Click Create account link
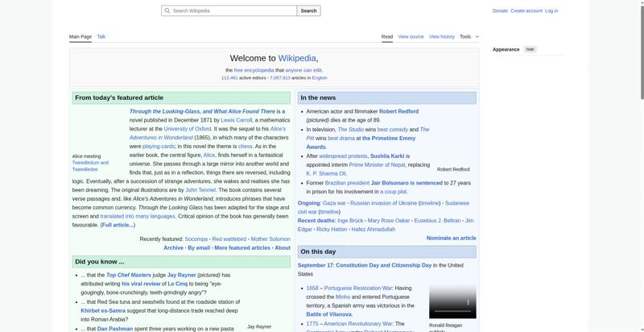The height and width of the screenshot is (332, 644). pos(526,10)
